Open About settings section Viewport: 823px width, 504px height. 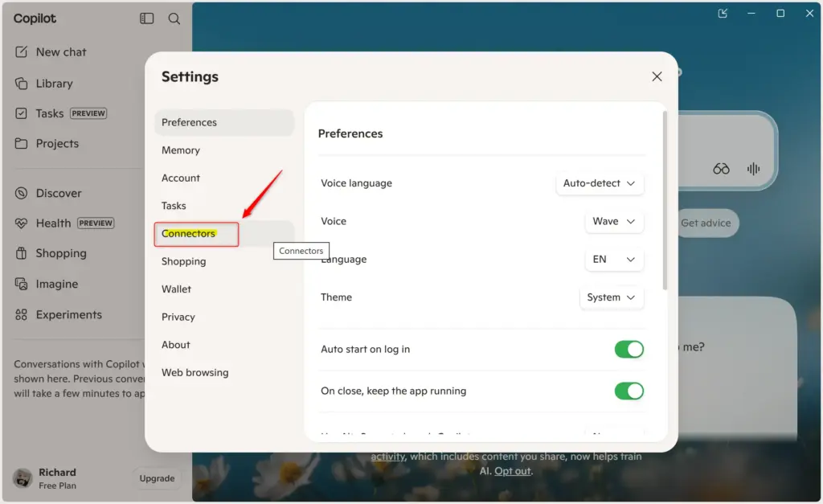[224, 345]
